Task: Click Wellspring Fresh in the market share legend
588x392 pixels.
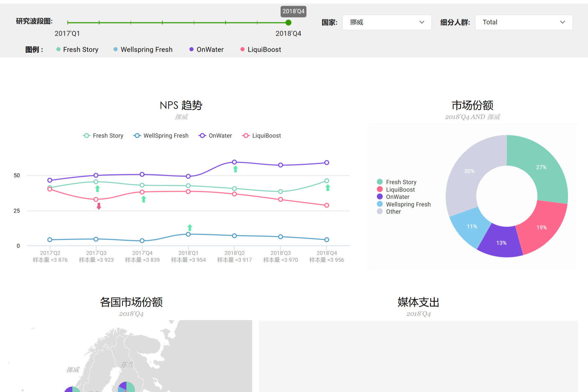Action: [408, 204]
